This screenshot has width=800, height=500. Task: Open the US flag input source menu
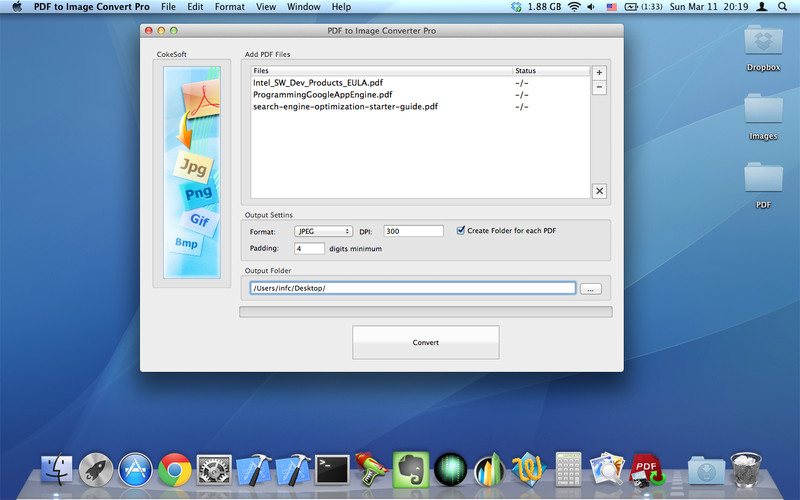click(611, 7)
